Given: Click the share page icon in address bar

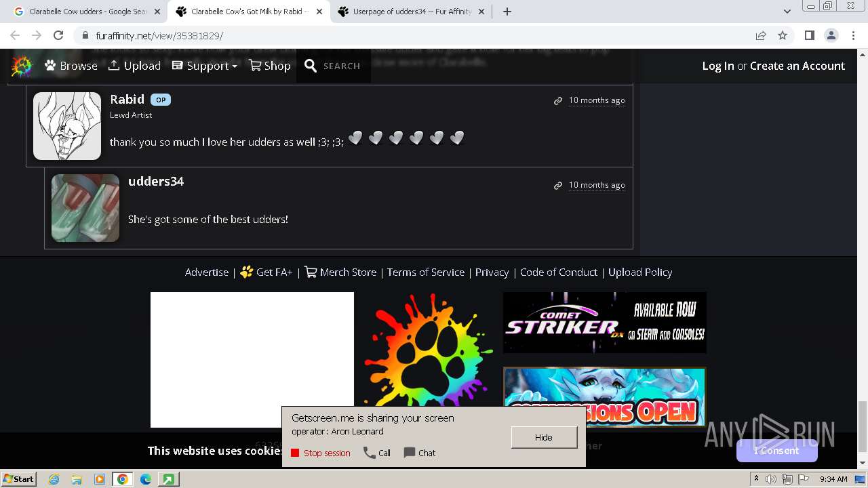Looking at the screenshot, I should 761,35.
